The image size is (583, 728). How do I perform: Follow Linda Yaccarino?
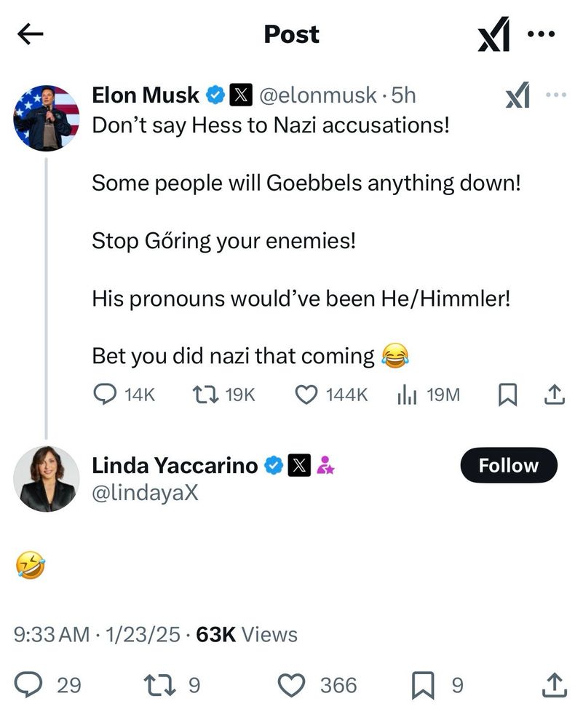508,466
